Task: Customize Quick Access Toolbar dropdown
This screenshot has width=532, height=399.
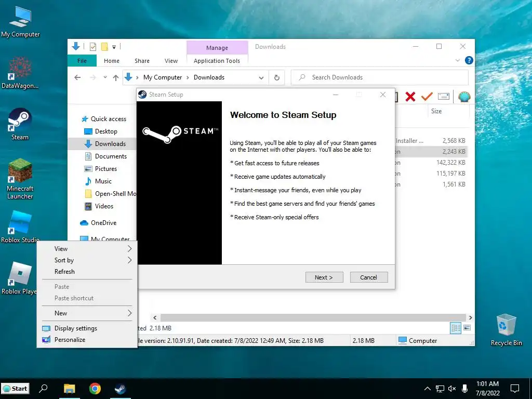Action: (x=114, y=47)
